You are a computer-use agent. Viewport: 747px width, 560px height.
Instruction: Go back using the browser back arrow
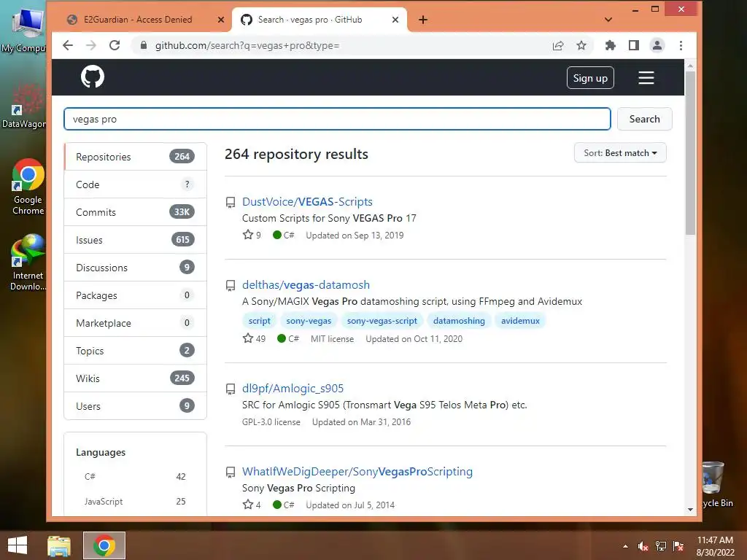point(68,45)
